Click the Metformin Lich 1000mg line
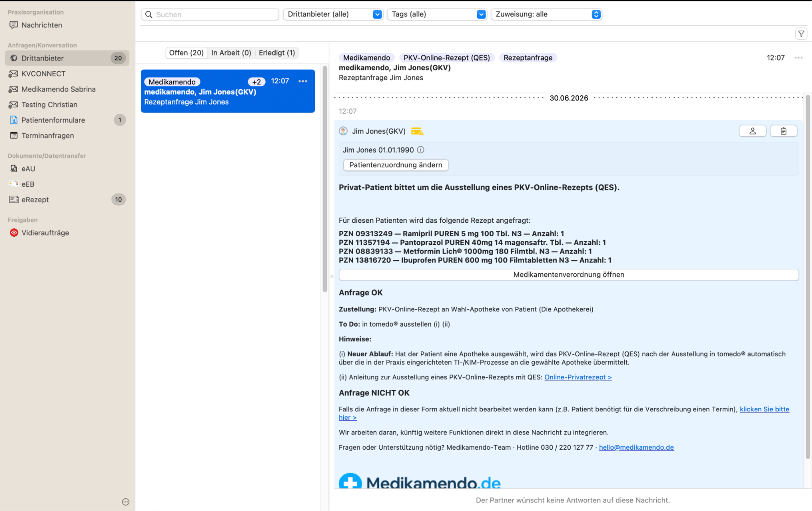The height and width of the screenshot is (511, 812). (465, 251)
